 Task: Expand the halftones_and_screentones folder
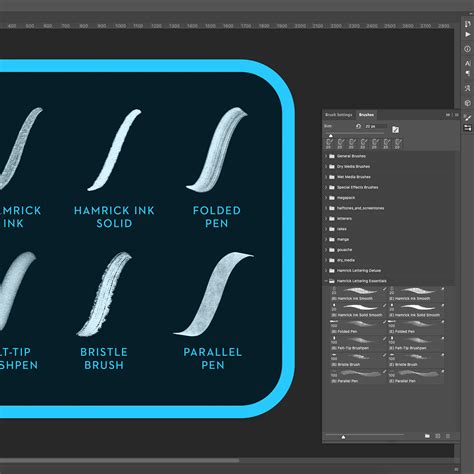[x=326, y=208]
